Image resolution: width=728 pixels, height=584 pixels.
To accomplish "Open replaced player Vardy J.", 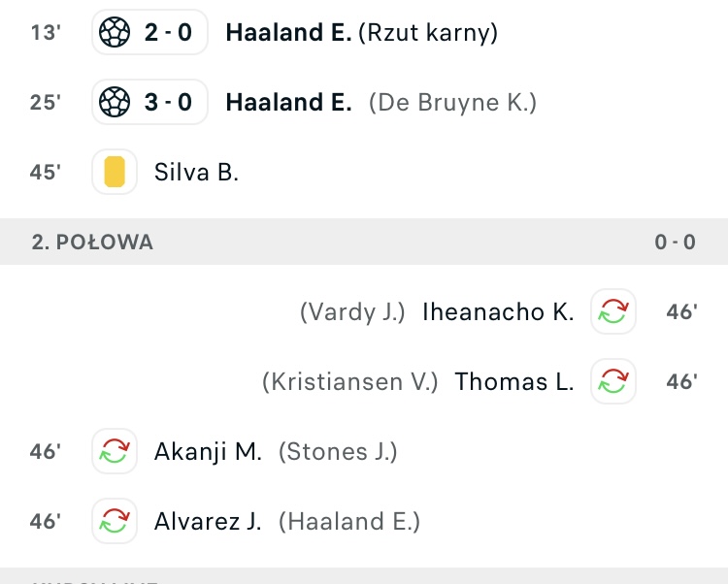I will click(352, 311).
